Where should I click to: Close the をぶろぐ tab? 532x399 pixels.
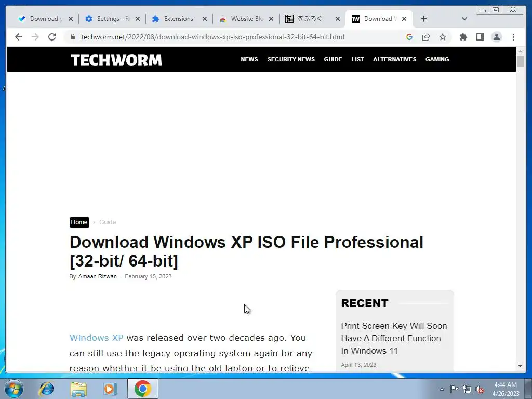pyautogui.click(x=338, y=19)
